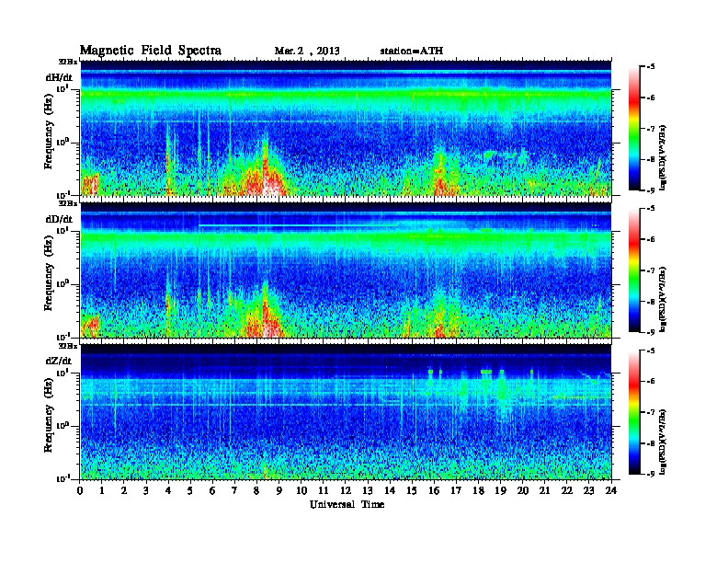Viewport: 728px width, 563px height.
Task: Click hour 17 on the Universal Time axis
Action: coord(457,490)
